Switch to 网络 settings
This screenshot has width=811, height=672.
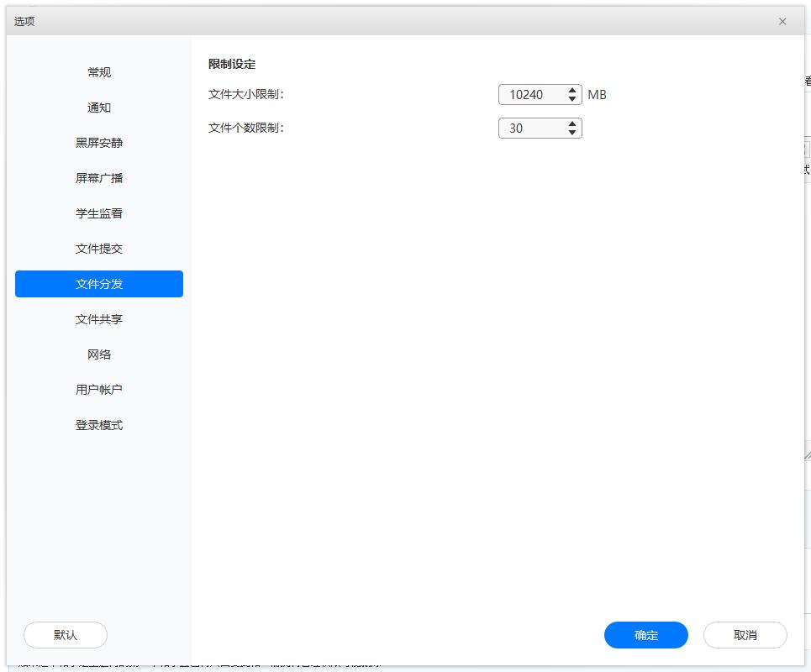click(98, 354)
